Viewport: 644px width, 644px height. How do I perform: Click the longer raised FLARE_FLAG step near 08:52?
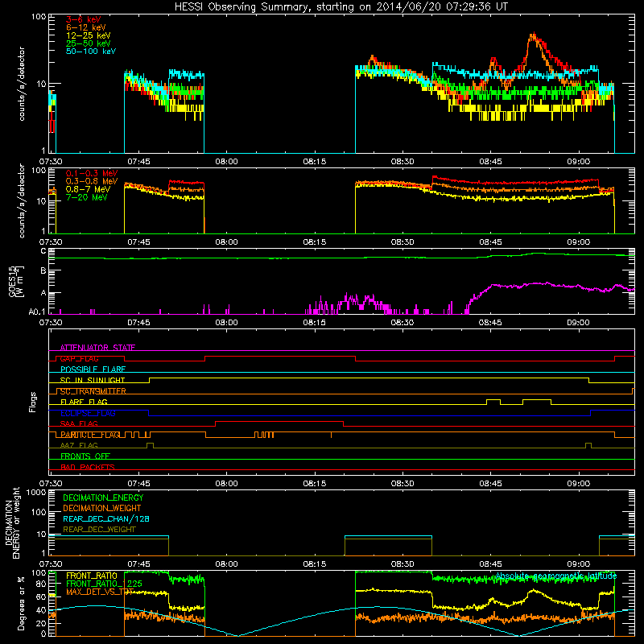tap(537, 399)
